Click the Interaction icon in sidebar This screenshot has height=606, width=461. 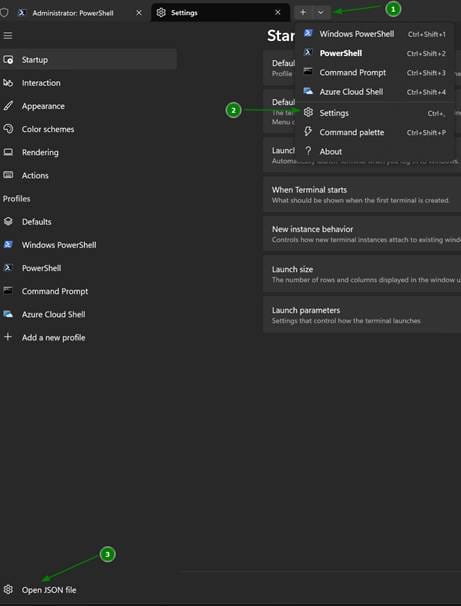8,83
